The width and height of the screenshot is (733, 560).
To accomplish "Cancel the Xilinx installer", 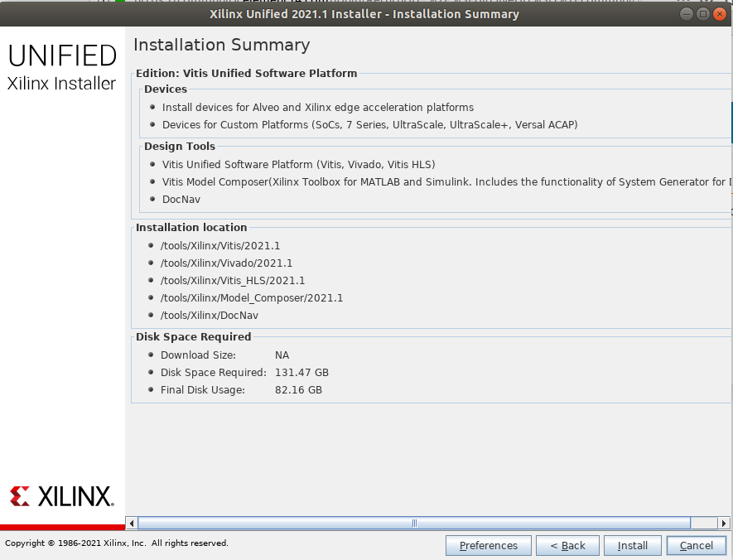I will pos(696,546).
